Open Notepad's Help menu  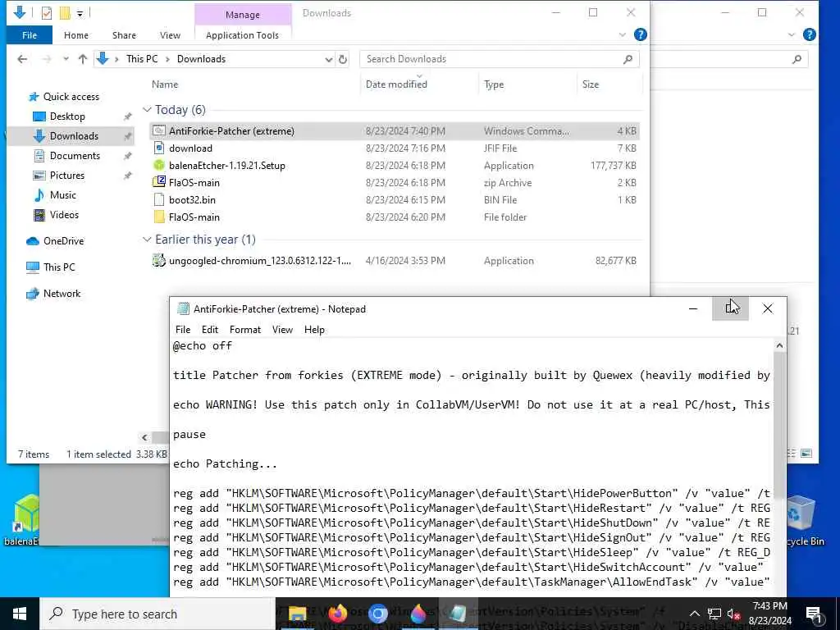point(314,330)
